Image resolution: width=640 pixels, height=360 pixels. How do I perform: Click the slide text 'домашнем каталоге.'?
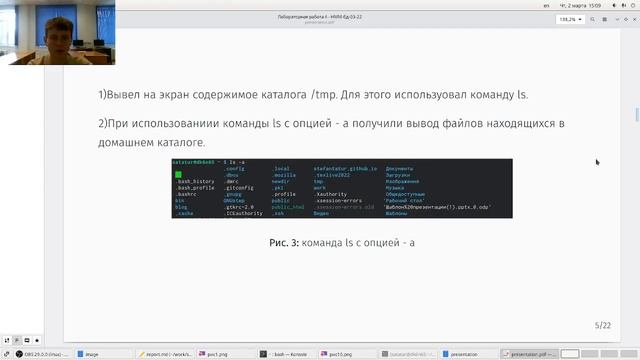click(151, 142)
